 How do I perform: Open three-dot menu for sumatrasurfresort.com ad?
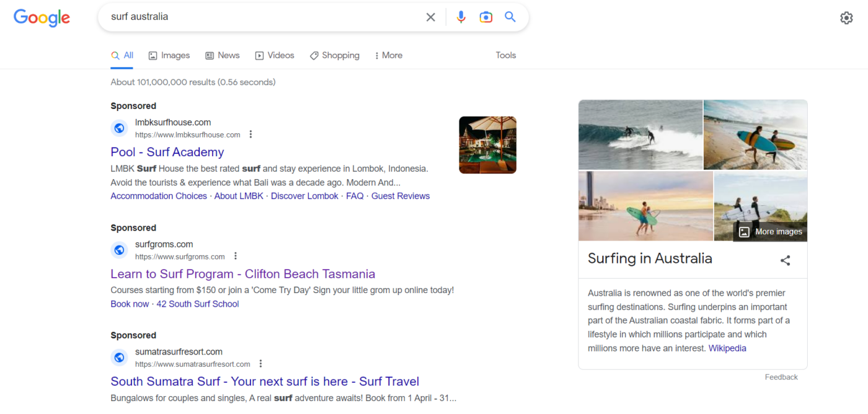click(260, 364)
